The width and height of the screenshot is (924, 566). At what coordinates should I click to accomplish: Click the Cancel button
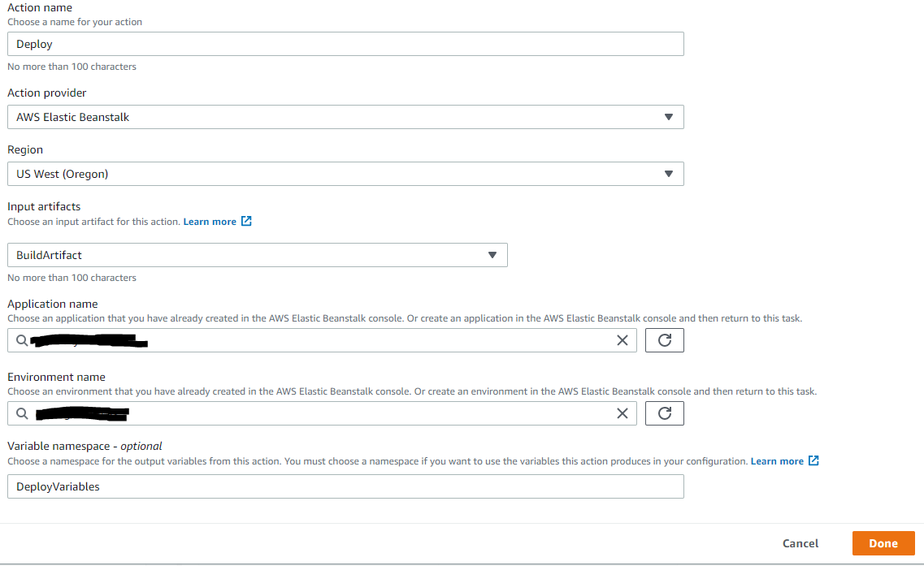pos(800,543)
